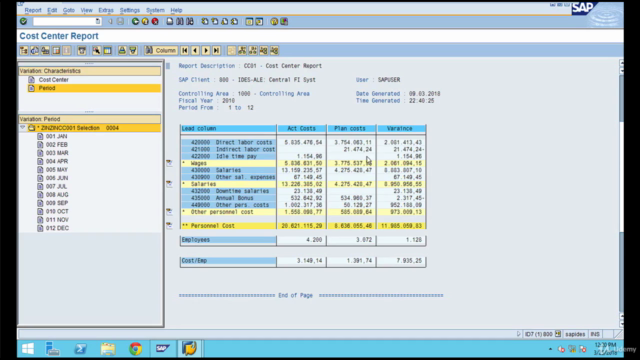Jump to the first column arrow

click(x=184, y=50)
